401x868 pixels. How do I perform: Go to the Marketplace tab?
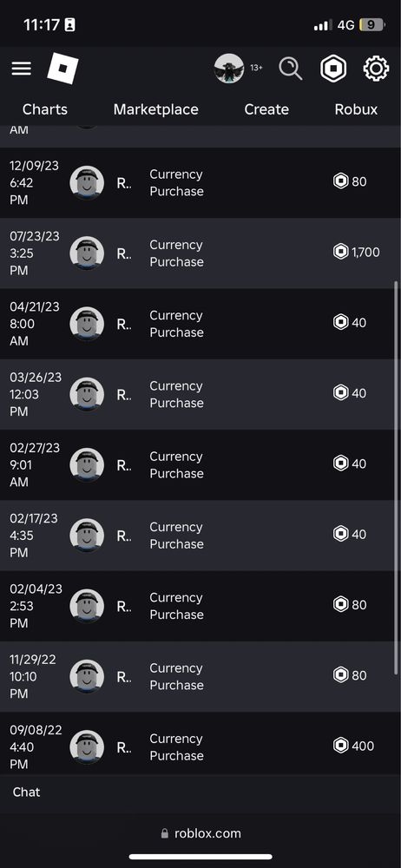point(155,109)
